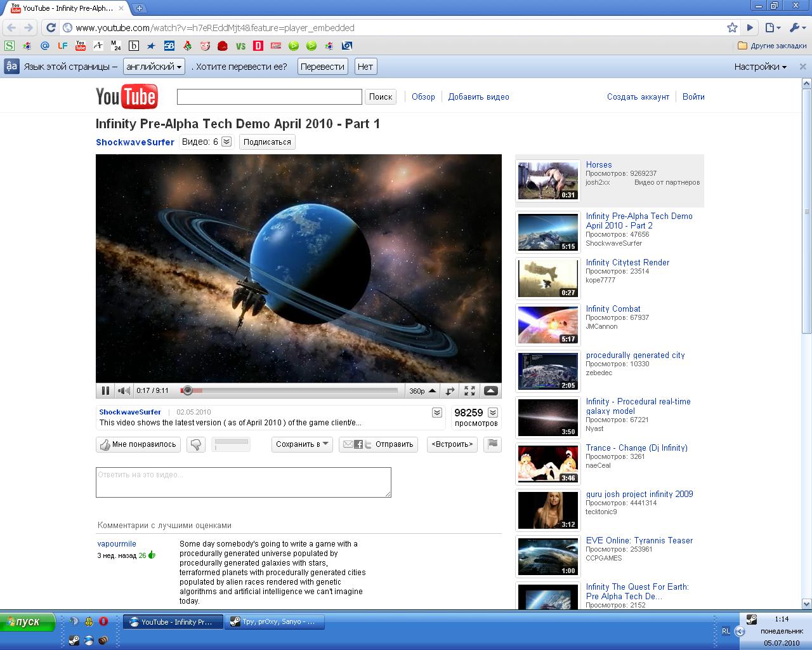Click the video seek bar progress handle
The width and height of the screenshot is (812, 650).
[187, 390]
